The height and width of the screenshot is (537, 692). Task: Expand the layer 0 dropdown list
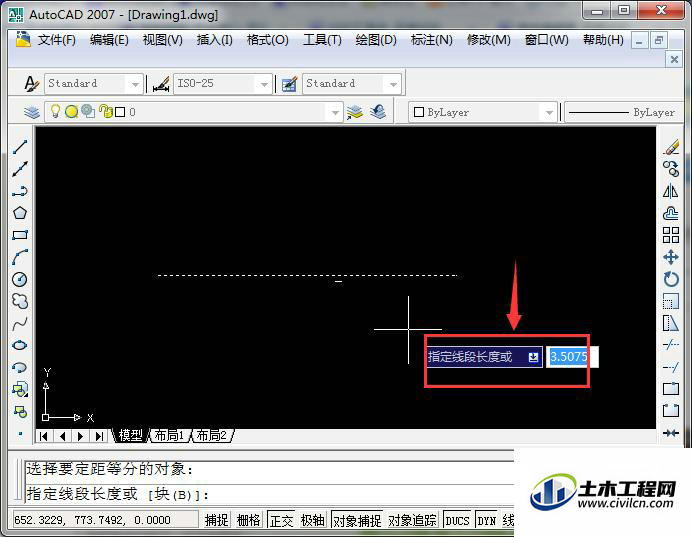[x=335, y=112]
